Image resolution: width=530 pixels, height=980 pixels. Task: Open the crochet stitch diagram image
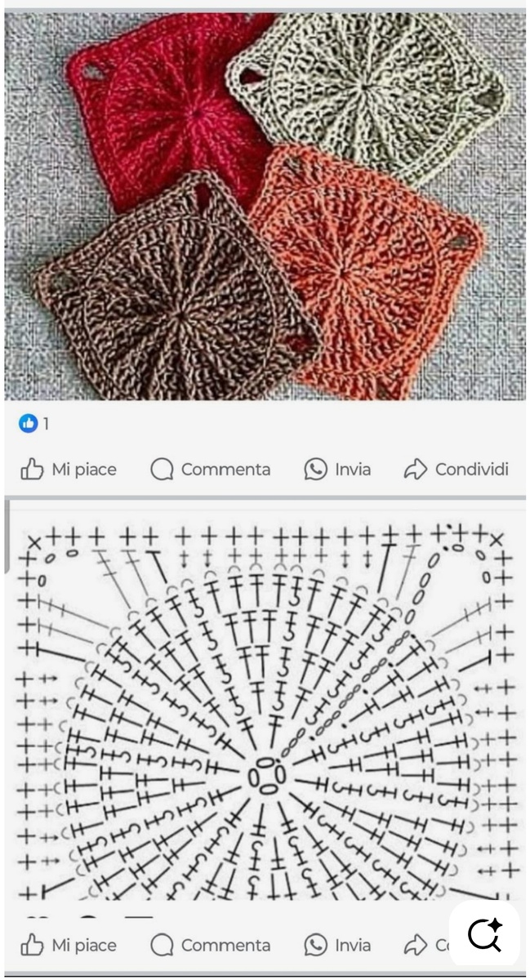click(x=265, y=701)
